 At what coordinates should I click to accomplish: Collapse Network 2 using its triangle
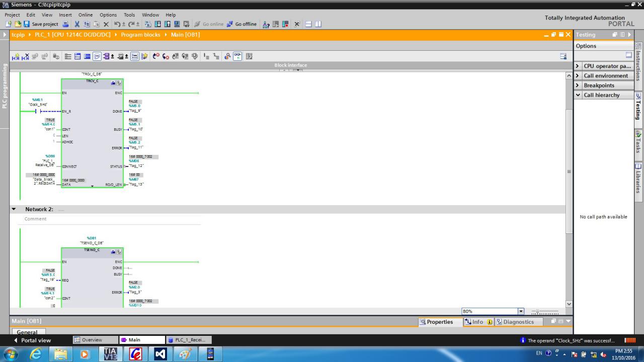14,209
